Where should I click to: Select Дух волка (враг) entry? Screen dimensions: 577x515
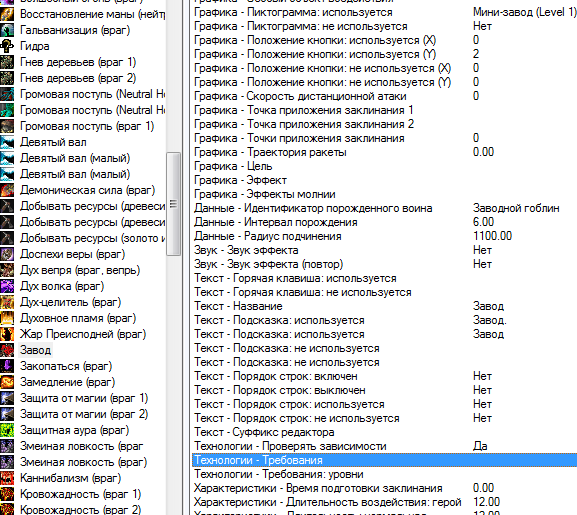click(62, 286)
